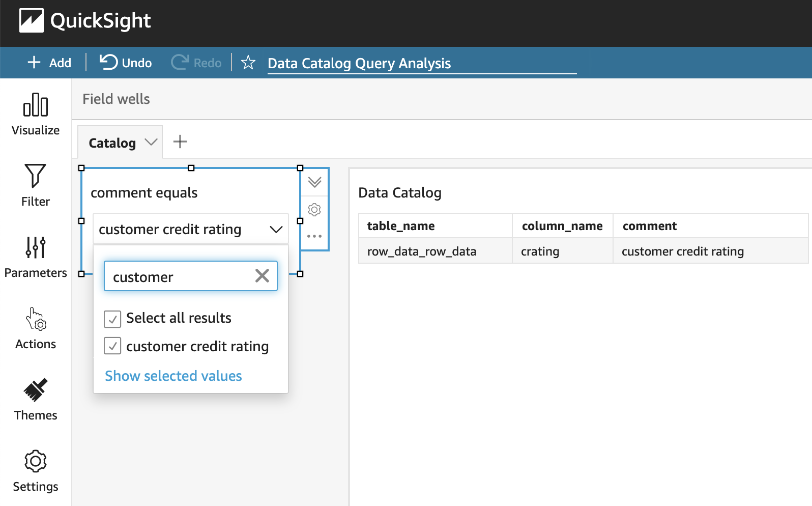Viewport: 812px width, 506px height.
Task: Add a new sheet with the plus
Action: pos(180,142)
